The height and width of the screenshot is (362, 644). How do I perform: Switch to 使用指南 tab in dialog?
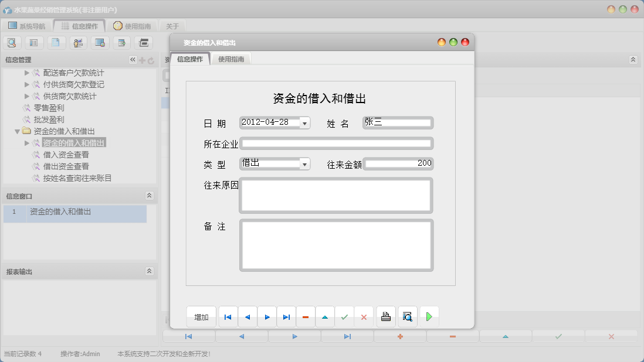pos(231,59)
